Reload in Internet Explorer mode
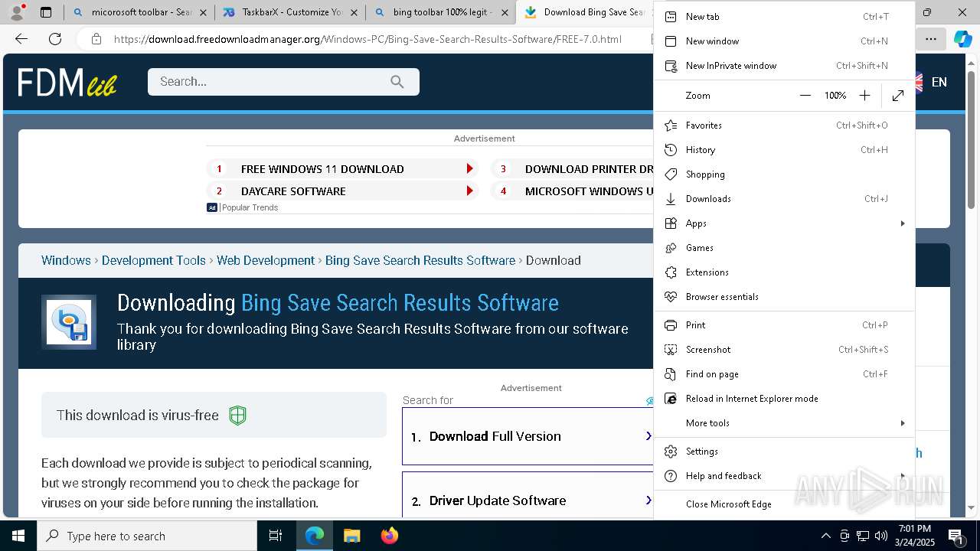The width and height of the screenshot is (980, 551). [x=784, y=399]
